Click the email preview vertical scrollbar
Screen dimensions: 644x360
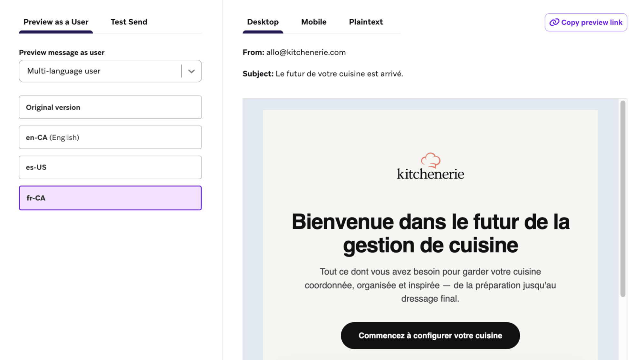622,198
